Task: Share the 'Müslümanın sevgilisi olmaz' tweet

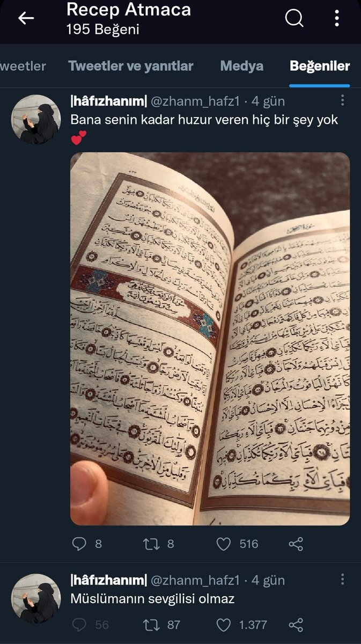Action: 296,625
